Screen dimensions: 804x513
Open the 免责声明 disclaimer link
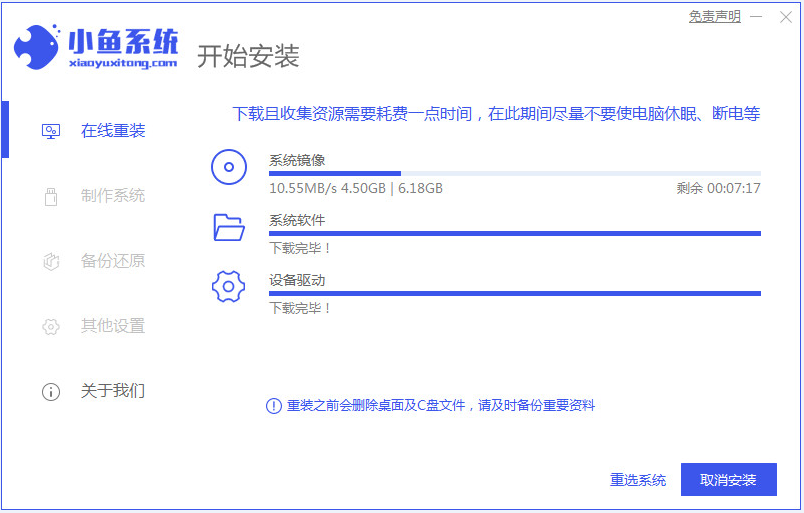715,17
